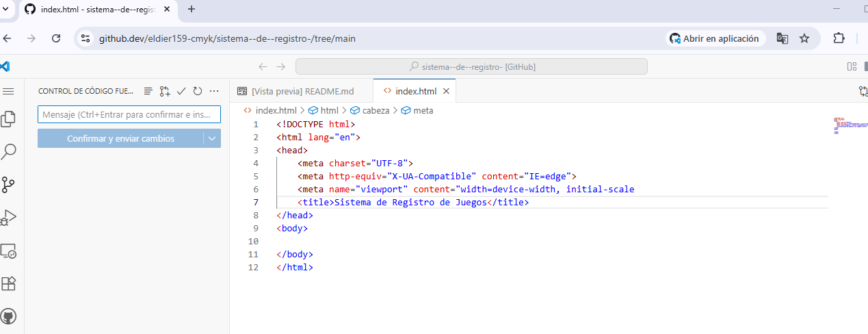Click the code minimap on the right
This screenshot has width=868, height=334.
coord(850,126)
